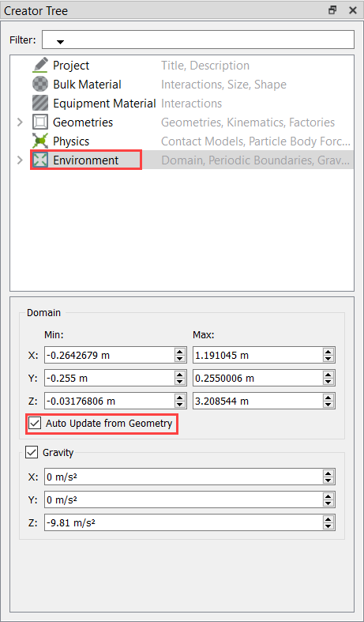364x622 pixels.
Task: Open the Filter dropdown arrow
Action: pyautogui.click(x=60, y=41)
